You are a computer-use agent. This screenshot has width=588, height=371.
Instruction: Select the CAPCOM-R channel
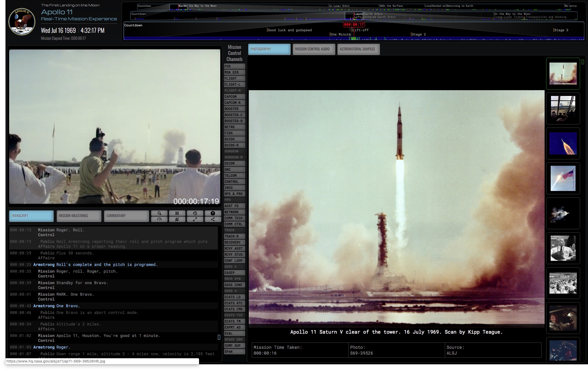coord(234,103)
